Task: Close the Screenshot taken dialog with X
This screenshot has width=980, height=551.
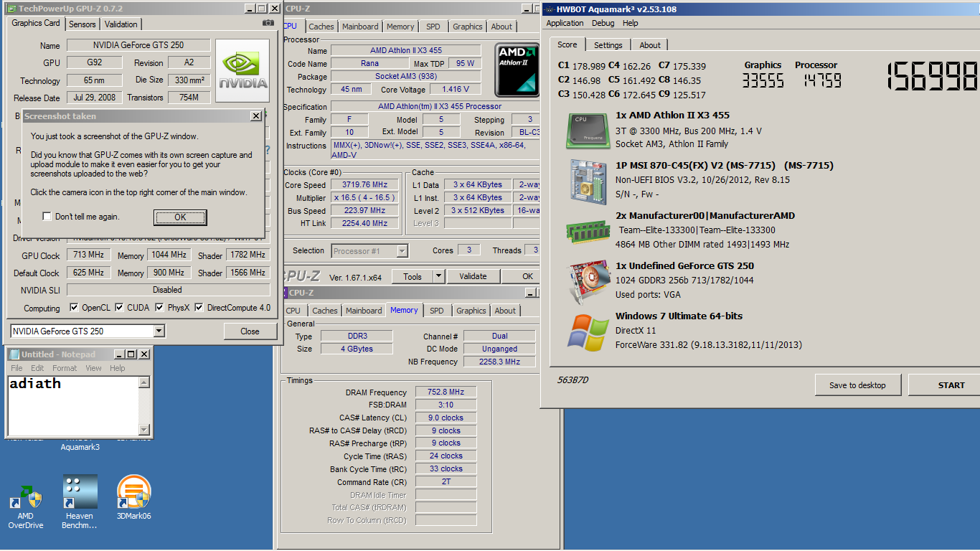Action: 255,116
